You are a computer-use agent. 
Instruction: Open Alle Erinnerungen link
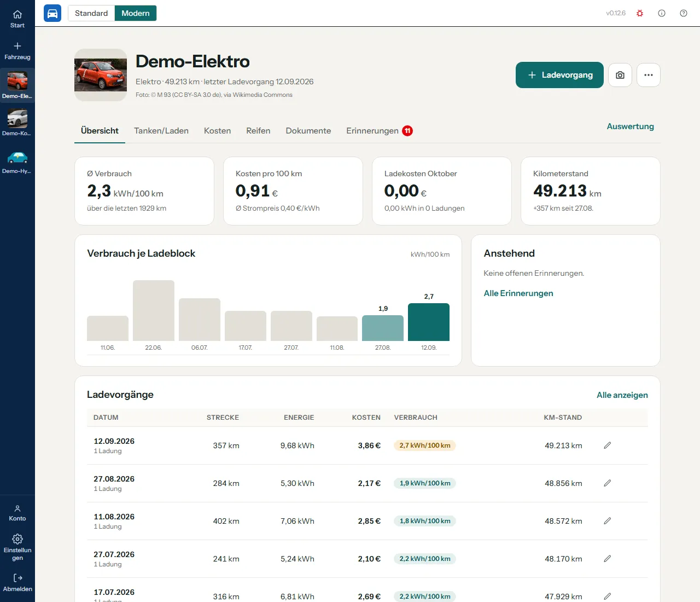click(x=518, y=293)
